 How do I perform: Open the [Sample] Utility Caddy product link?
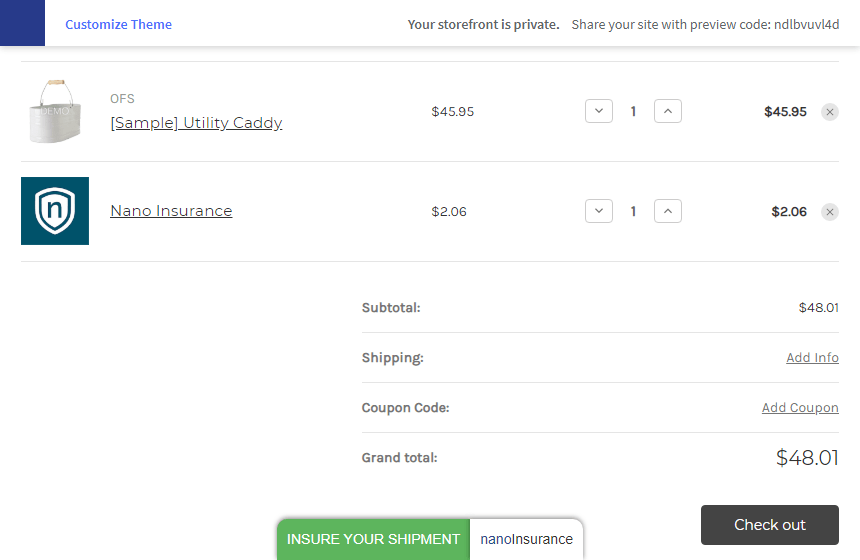pos(196,123)
